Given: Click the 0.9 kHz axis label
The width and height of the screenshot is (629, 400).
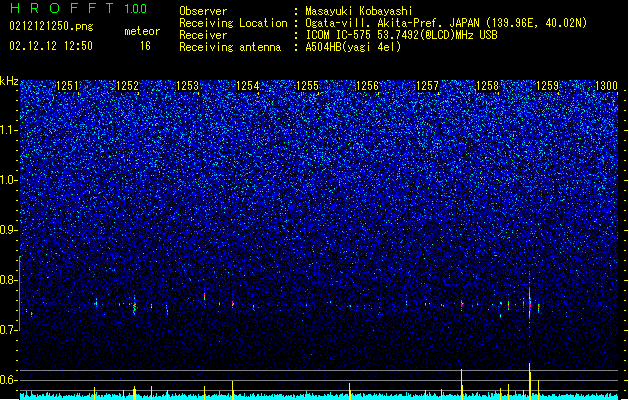Looking at the screenshot, I should tap(9, 230).
